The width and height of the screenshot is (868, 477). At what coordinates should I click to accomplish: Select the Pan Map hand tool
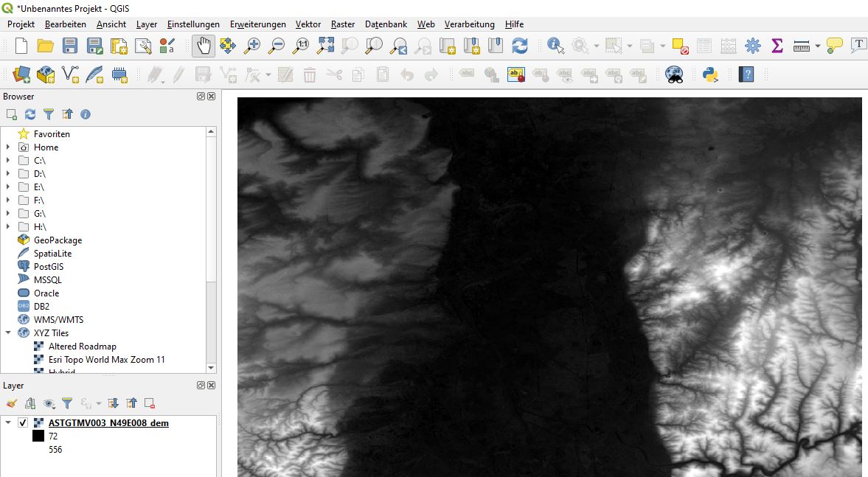(x=204, y=46)
